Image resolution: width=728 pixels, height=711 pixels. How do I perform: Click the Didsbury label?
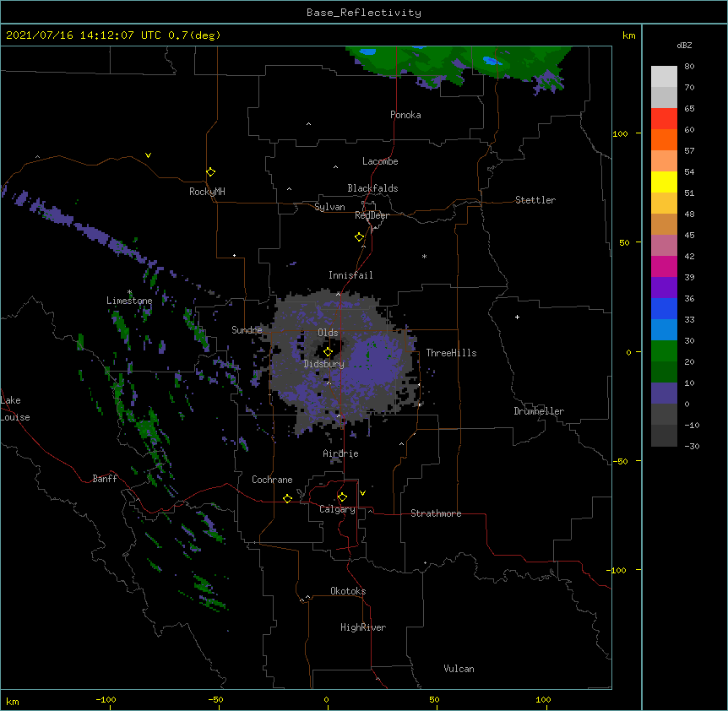pos(324,364)
